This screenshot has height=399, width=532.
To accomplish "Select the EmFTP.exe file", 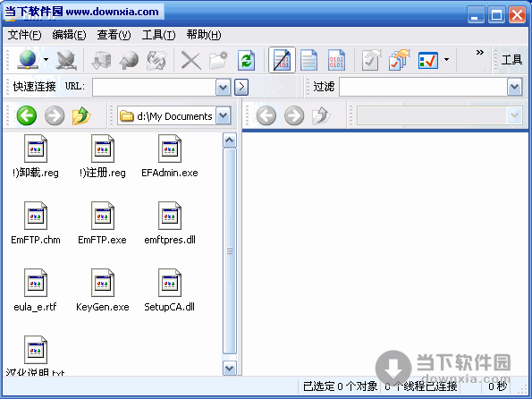I will click(x=103, y=224).
